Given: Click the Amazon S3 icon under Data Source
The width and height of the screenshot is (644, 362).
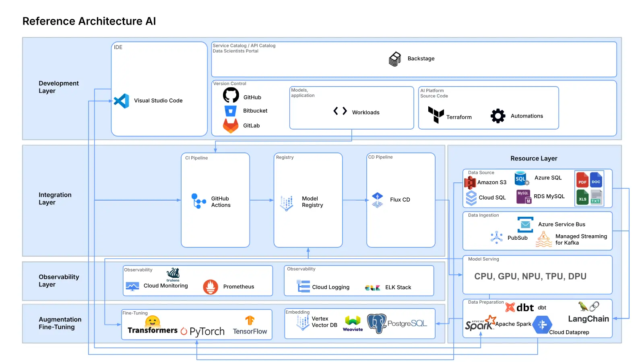Looking at the screenshot, I should (471, 182).
